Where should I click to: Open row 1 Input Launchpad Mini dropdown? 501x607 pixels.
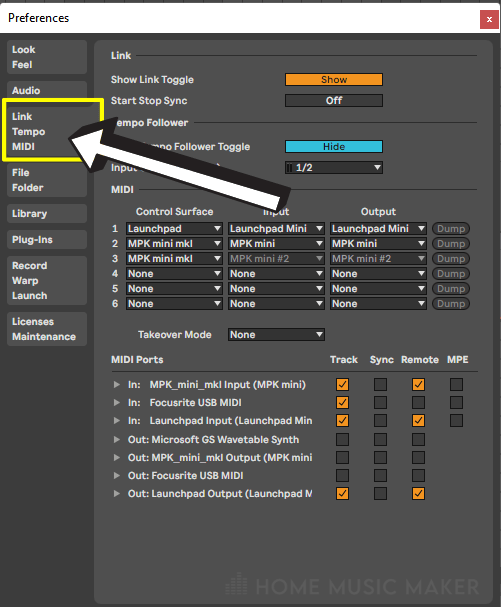click(x=276, y=228)
